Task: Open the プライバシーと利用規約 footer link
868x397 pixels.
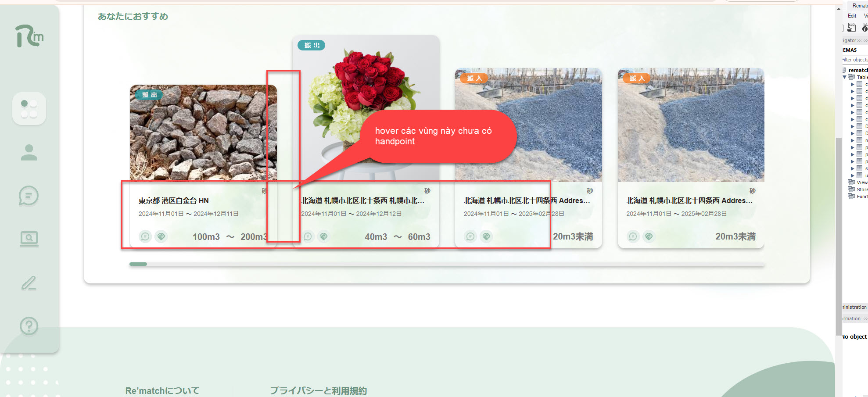Action: point(318,390)
